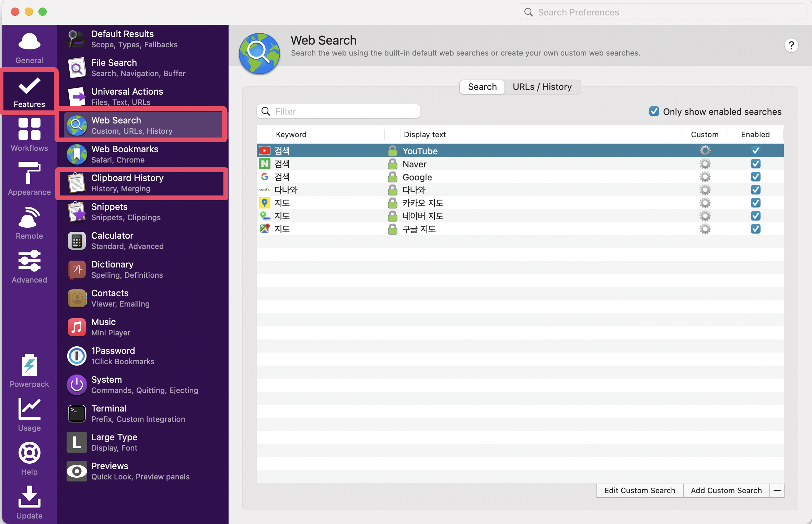Click the Help lifebuoy icon
The image size is (812, 524).
(29, 453)
